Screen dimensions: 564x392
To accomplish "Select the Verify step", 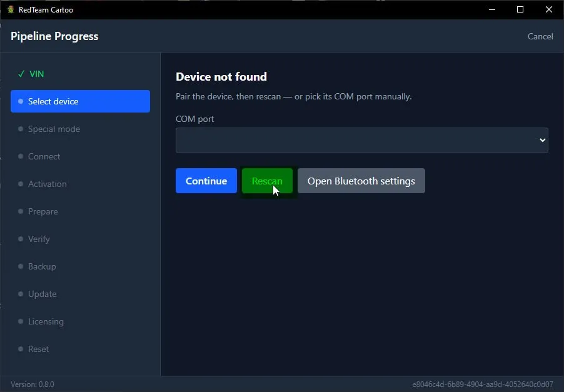I will [80, 239].
